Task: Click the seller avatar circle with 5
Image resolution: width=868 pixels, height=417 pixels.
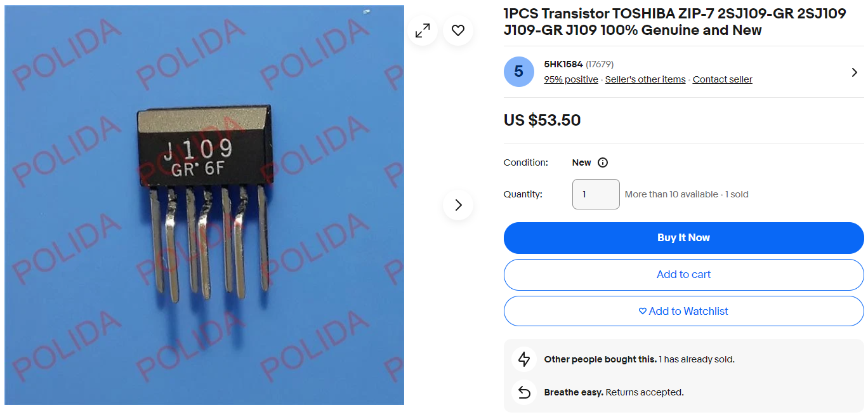Action: click(x=519, y=72)
